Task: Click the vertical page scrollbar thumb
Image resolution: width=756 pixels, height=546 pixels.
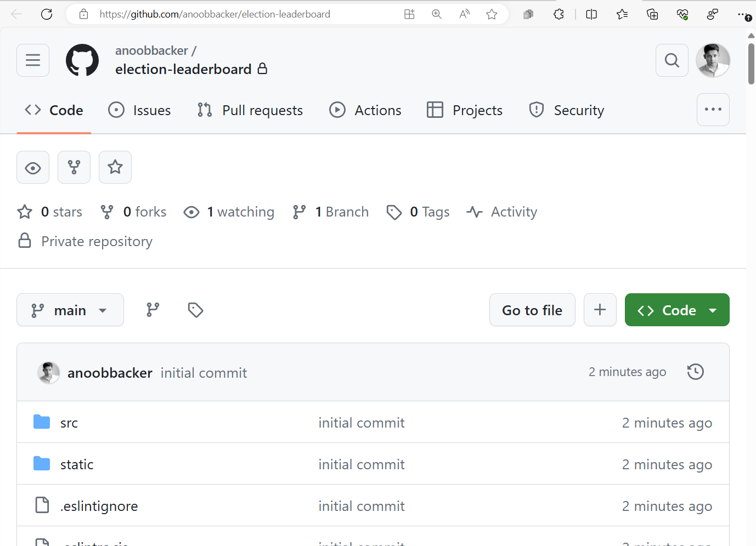Action: click(751, 64)
